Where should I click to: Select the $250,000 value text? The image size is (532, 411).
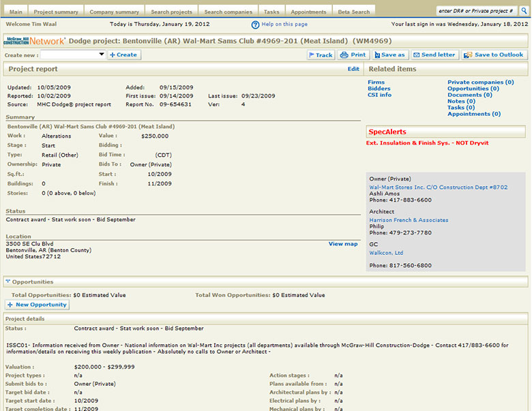pyautogui.click(x=155, y=136)
